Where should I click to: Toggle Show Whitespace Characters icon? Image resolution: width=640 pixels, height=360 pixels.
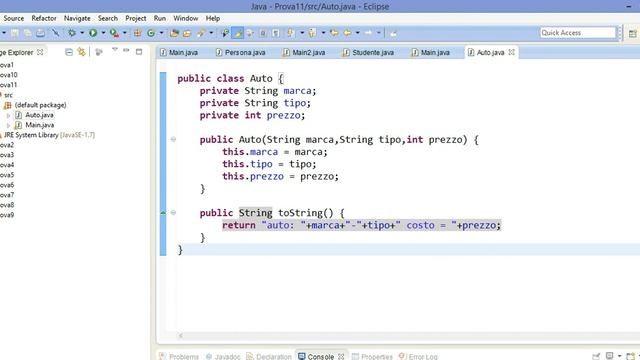[x=276, y=33]
